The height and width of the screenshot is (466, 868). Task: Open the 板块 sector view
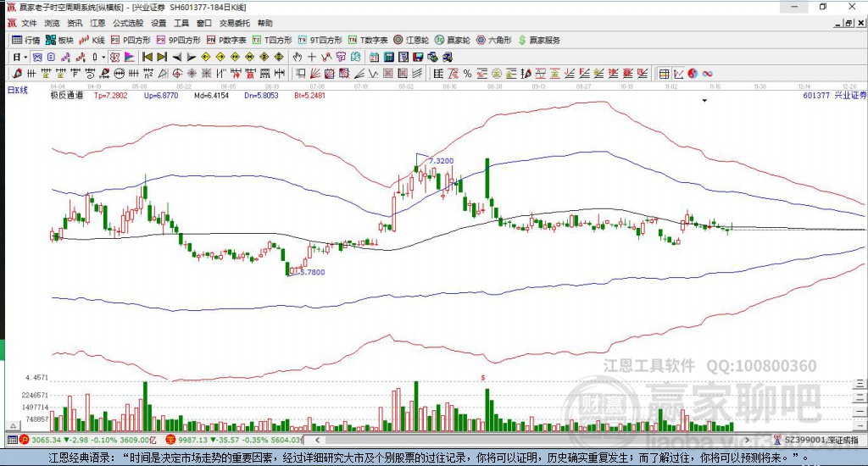pos(59,40)
